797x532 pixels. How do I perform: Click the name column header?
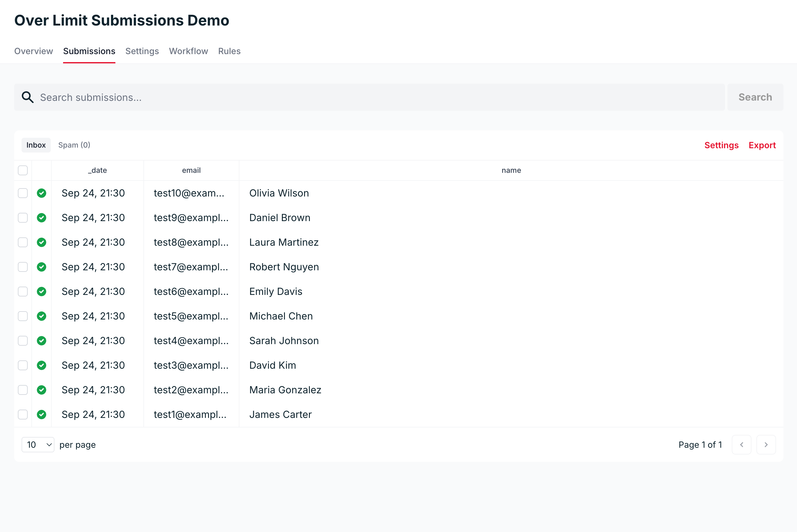point(511,170)
